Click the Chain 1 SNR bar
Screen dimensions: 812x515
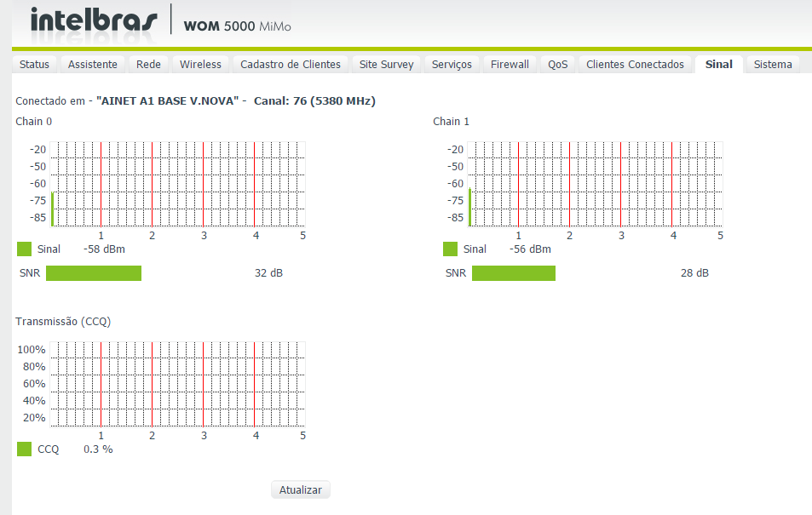(x=514, y=273)
